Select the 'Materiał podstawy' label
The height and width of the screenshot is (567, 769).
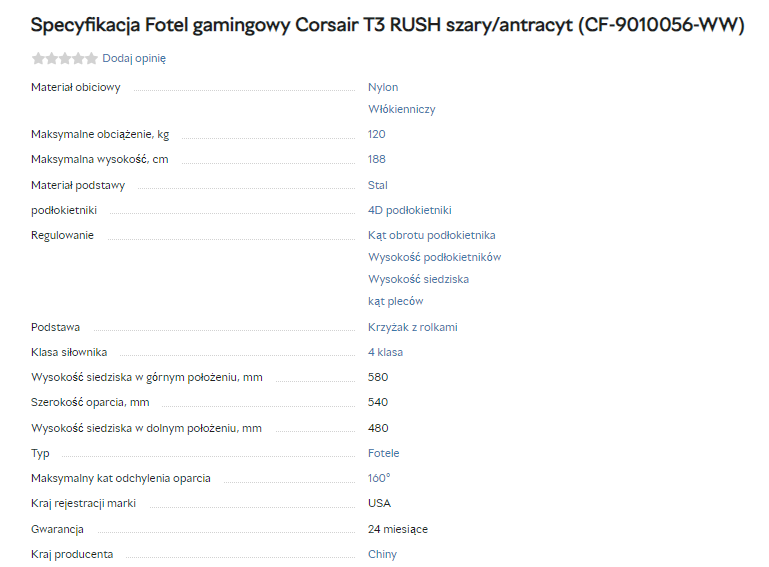click(x=77, y=185)
